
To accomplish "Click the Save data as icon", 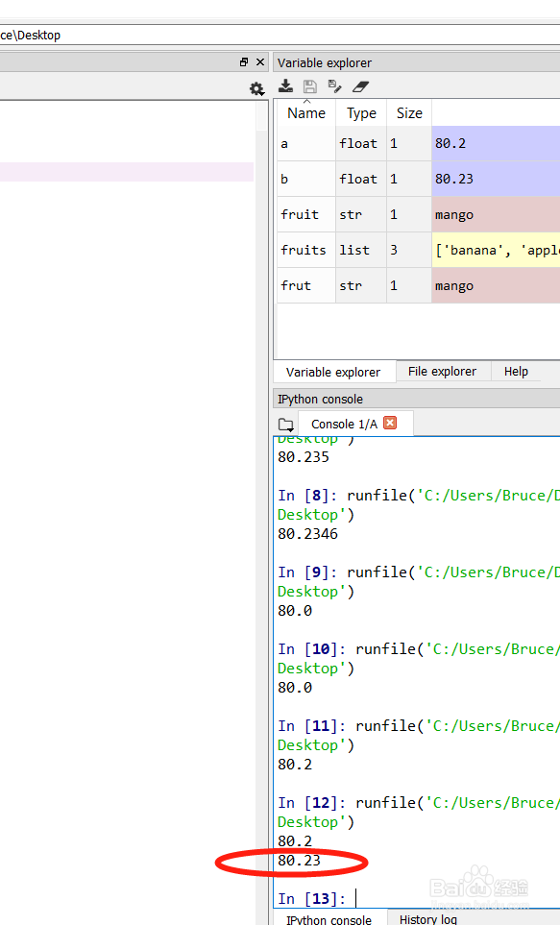I will 334,86.
